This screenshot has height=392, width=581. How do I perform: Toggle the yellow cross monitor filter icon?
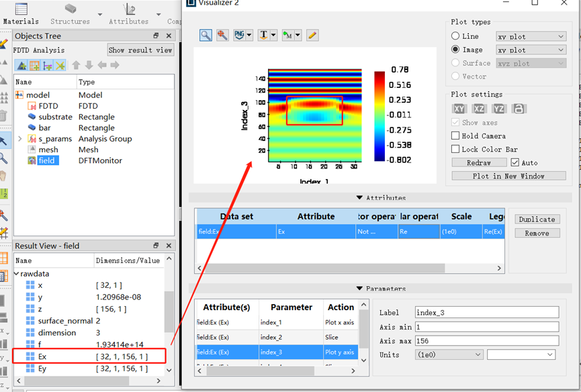(60, 66)
